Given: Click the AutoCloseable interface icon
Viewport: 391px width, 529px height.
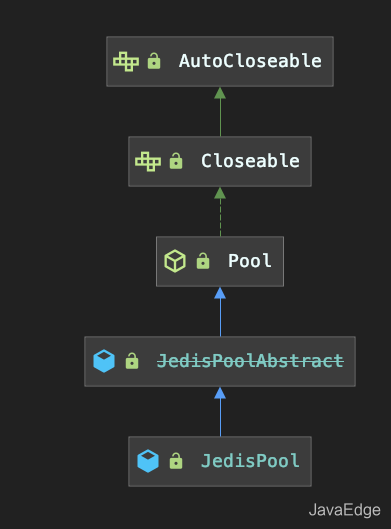Looking at the screenshot, I should (x=126, y=61).
